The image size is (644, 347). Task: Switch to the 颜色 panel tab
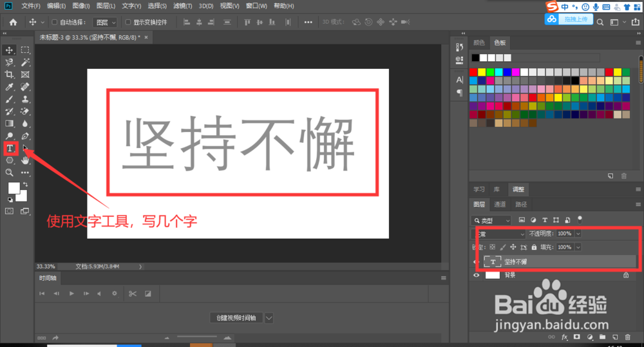pos(479,42)
